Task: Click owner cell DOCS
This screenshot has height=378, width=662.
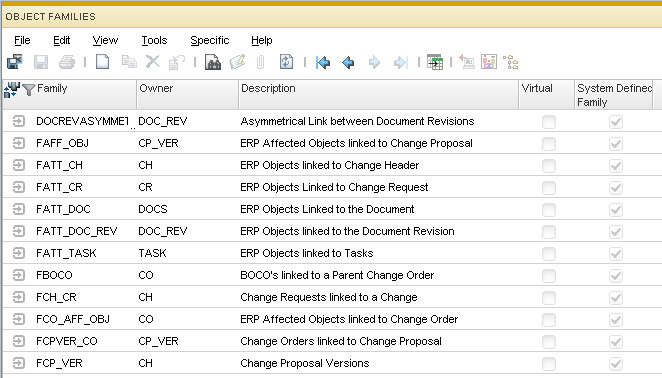Action: tap(152, 209)
